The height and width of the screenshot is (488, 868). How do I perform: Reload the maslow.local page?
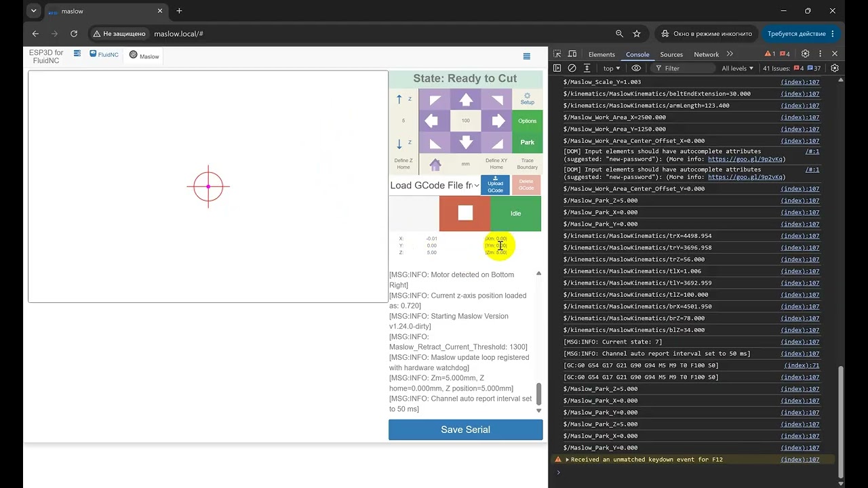click(74, 33)
